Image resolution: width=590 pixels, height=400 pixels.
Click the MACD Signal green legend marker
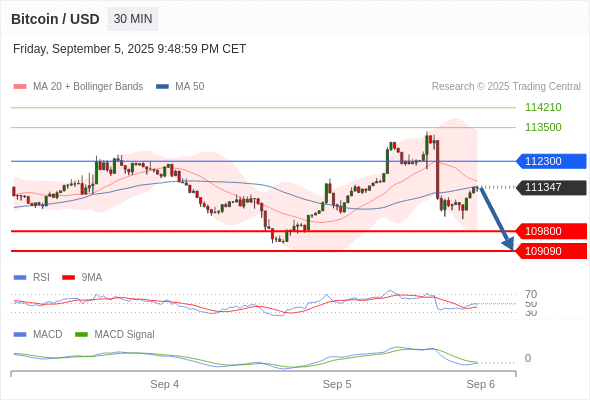[x=81, y=334]
